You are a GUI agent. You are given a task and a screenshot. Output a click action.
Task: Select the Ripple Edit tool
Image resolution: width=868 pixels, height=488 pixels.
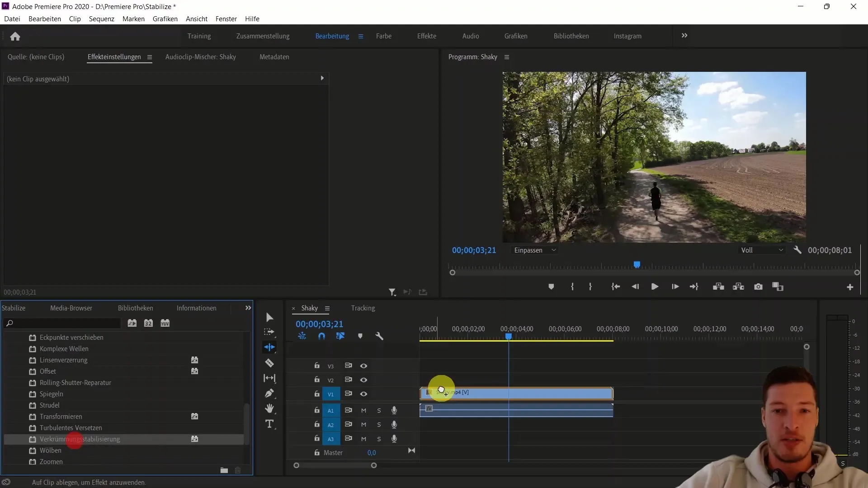pos(269,347)
